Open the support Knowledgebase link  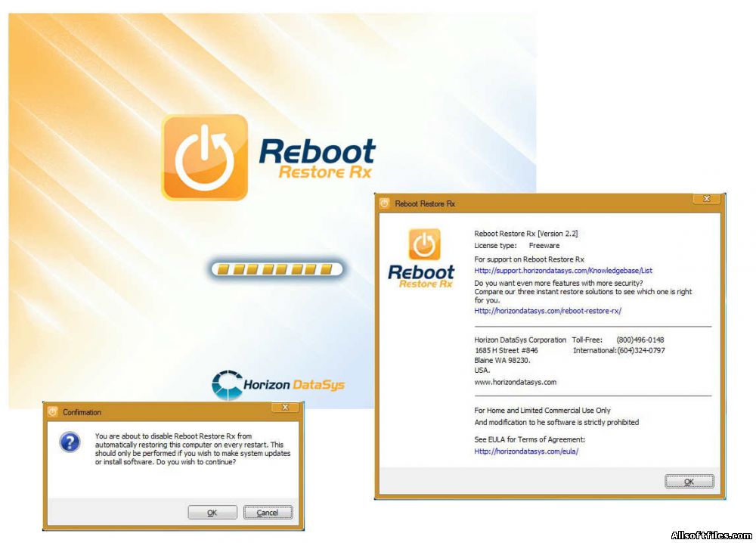point(563,271)
